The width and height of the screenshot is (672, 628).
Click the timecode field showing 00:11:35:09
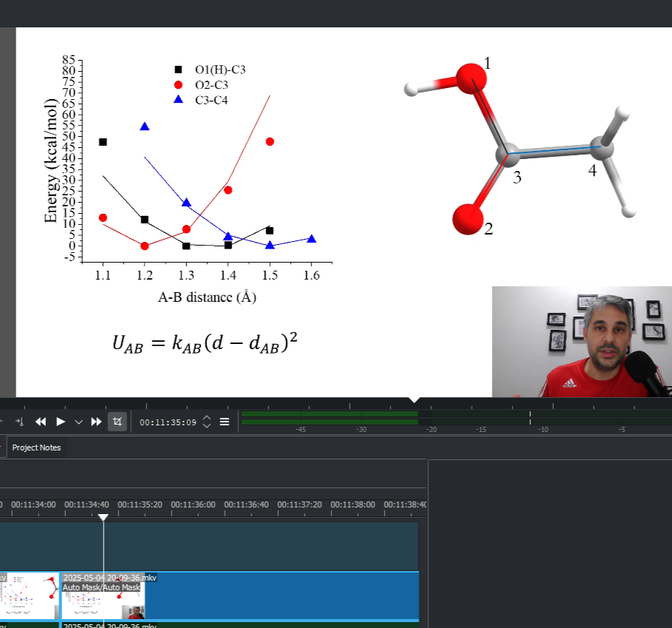tap(168, 422)
